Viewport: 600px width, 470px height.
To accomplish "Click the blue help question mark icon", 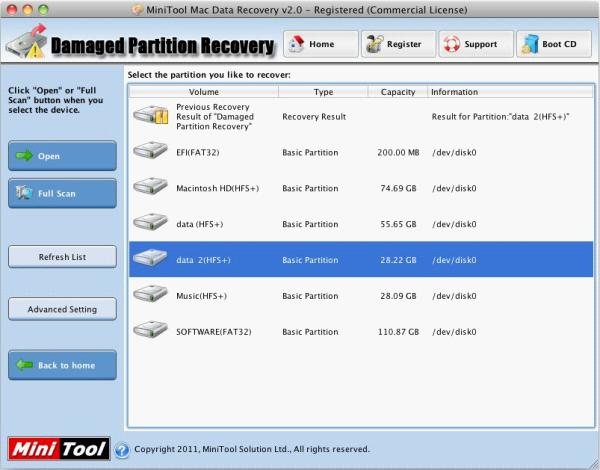I will pos(122,450).
